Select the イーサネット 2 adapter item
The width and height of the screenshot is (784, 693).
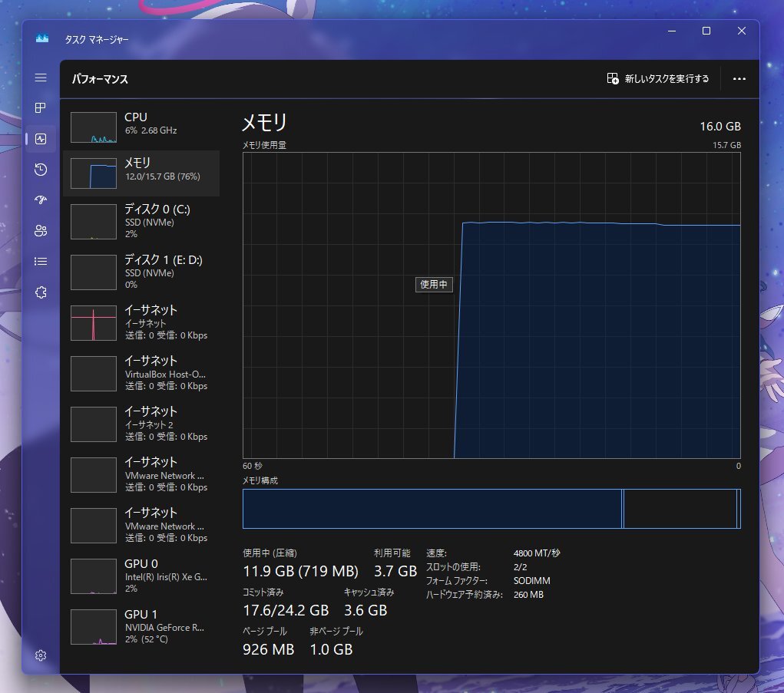pyautogui.click(x=141, y=424)
